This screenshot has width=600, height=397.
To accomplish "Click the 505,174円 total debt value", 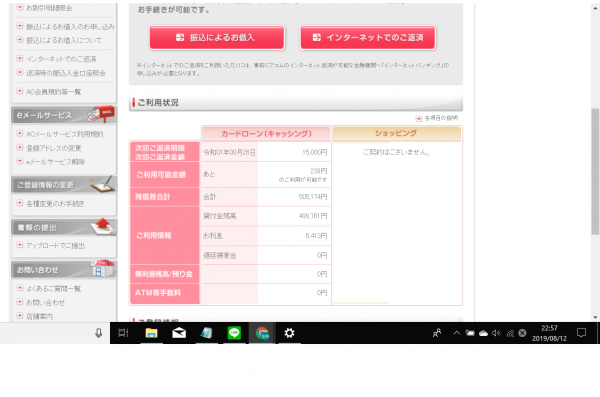I will (313, 197).
